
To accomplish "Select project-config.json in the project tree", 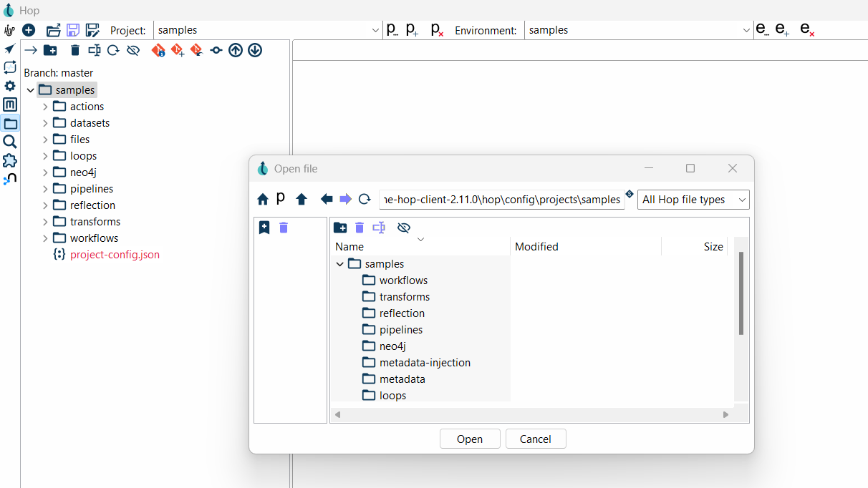I will [x=115, y=255].
